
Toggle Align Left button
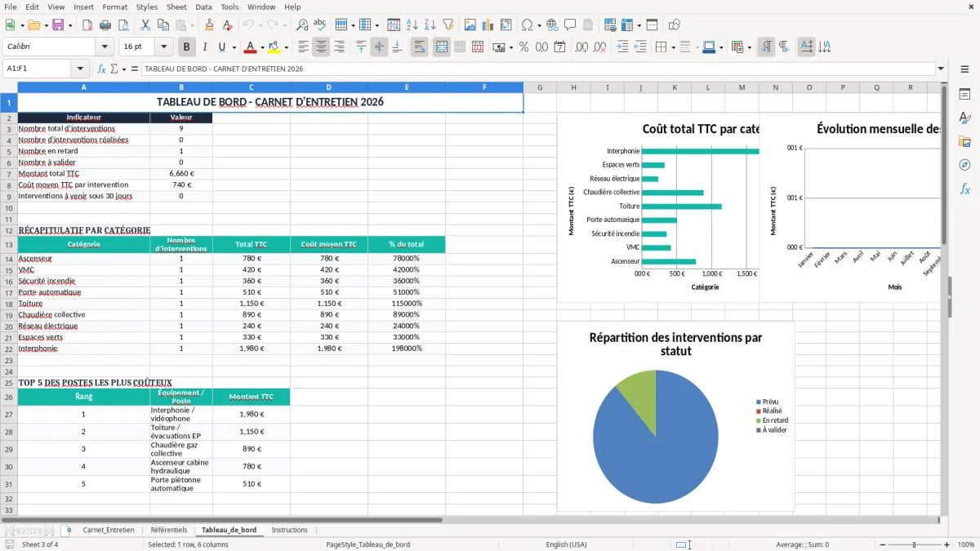tap(303, 47)
